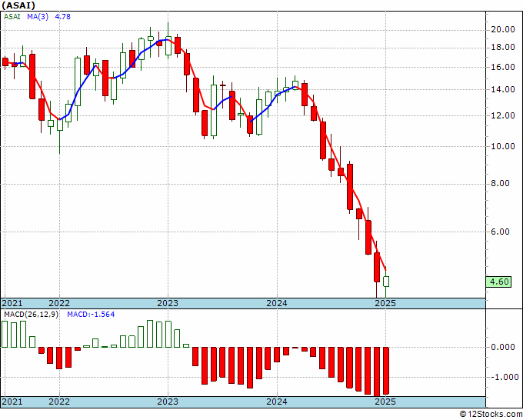Viewport: 523px width, 420px height.
Task: Click the latest green candlestick near 4.60
Action: (x=386, y=282)
